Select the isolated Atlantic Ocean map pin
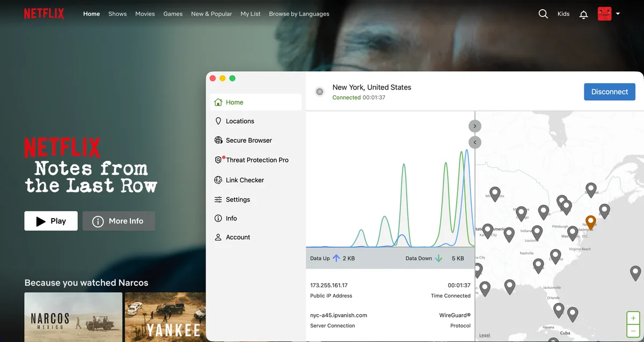The width and height of the screenshot is (644, 342). click(635, 272)
